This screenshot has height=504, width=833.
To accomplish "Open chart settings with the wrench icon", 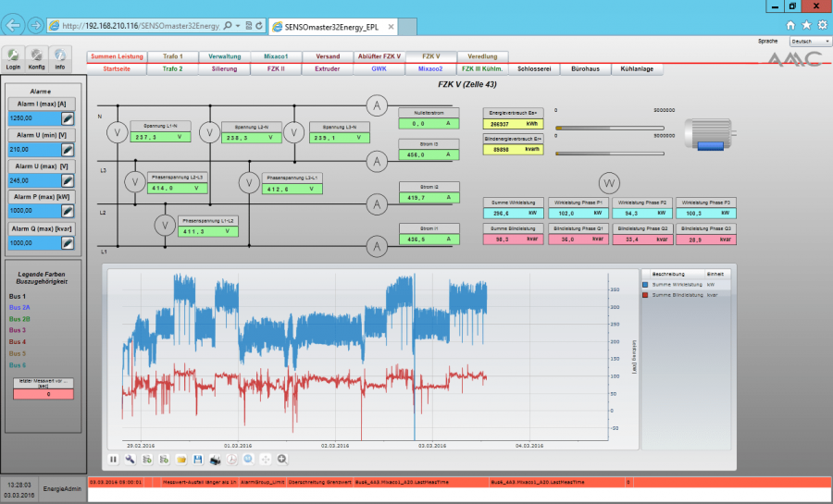I will pos(131,459).
